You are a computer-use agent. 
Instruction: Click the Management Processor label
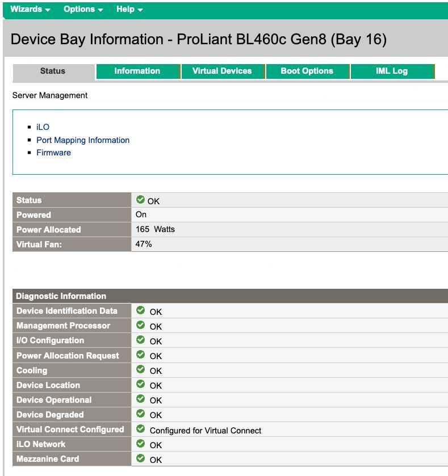[63, 326]
